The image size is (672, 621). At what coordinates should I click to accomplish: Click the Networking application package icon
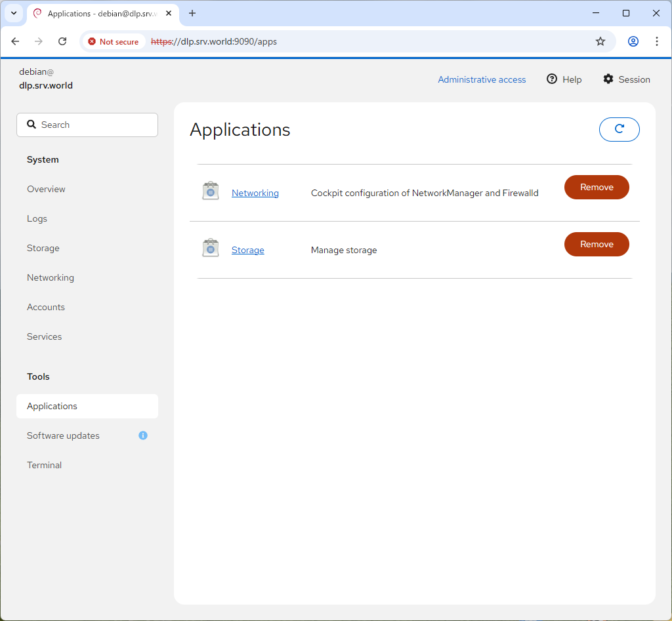click(210, 191)
